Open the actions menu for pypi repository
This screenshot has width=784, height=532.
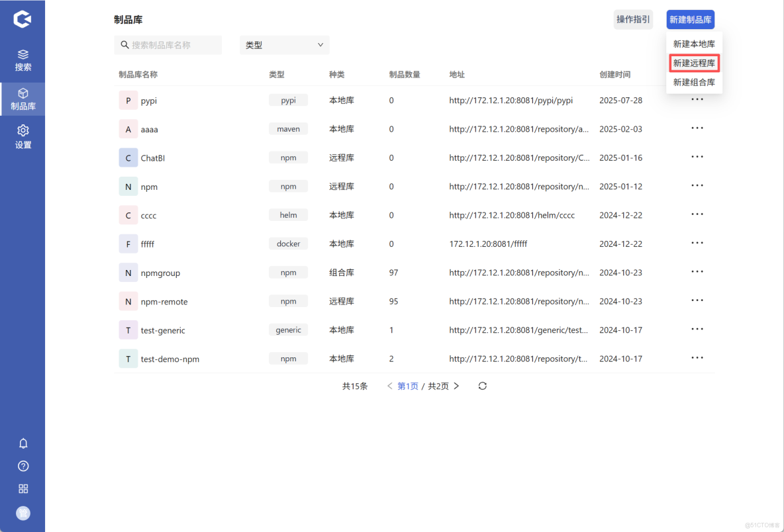pos(697,99)
